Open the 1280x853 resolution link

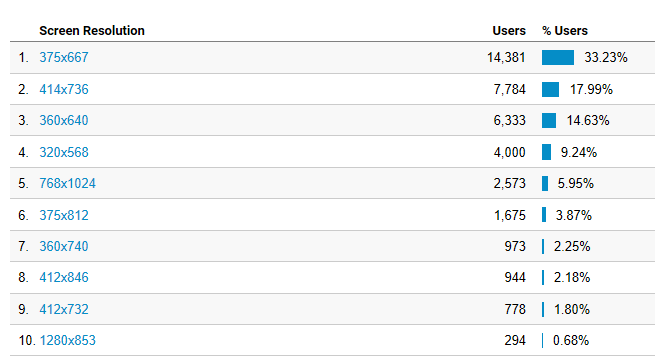pos(67,340)
